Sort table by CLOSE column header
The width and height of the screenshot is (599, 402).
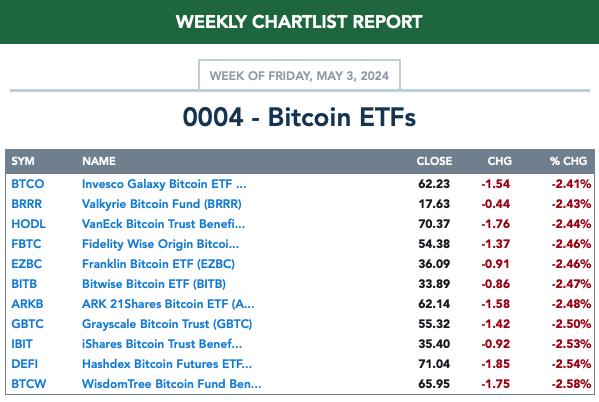pyautogui.click(x=434, y=161)
